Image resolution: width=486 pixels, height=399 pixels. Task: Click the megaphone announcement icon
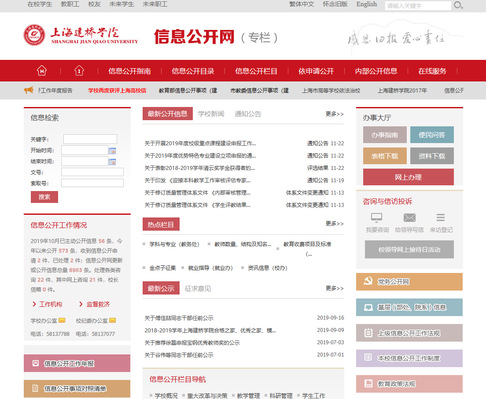coord(29,90)
